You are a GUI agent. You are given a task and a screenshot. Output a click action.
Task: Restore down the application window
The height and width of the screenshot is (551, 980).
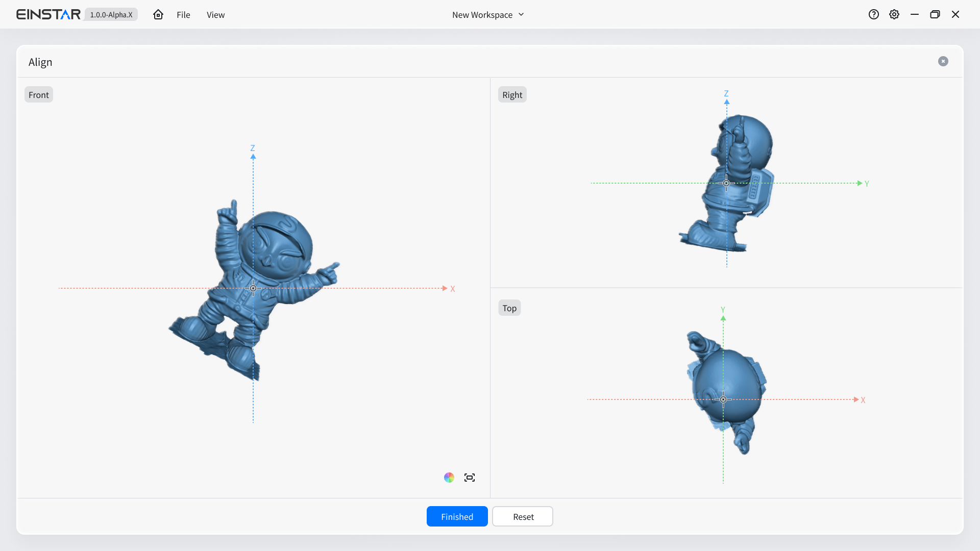[935, 15]
